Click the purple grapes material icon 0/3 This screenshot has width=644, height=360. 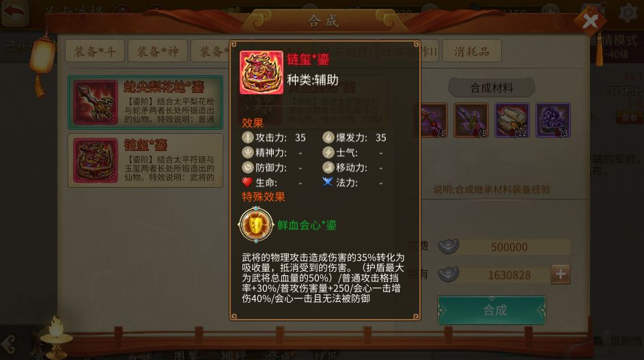coord(553,120)
